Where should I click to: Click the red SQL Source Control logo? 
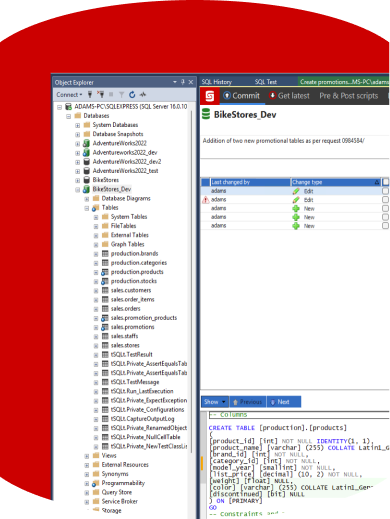pos(210,96)
